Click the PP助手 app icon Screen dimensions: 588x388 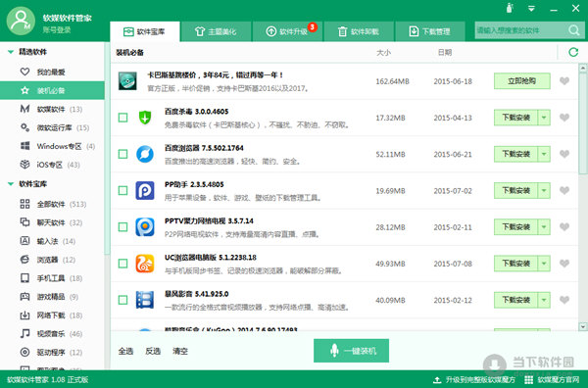pyautogui.click(x=145, y=190)
